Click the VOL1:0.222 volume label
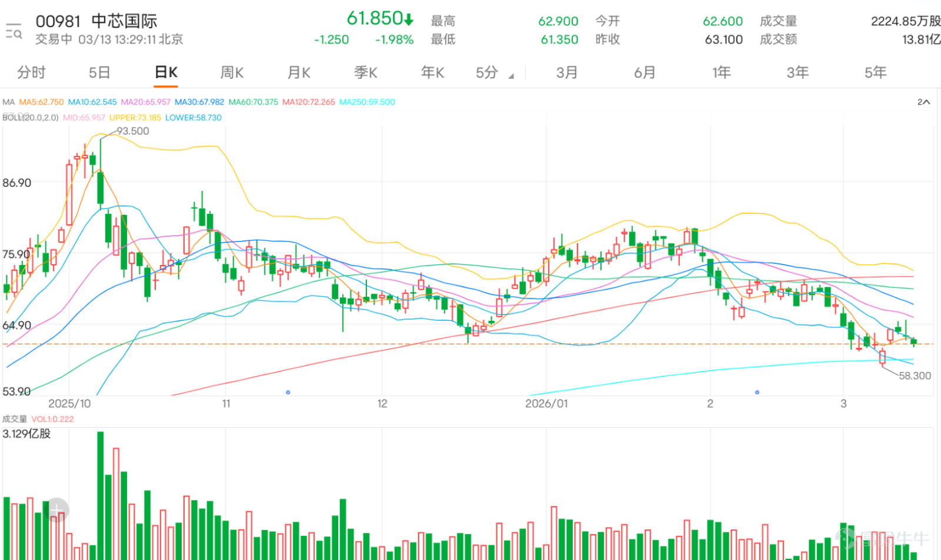The image size is (941, 560). 52,419
